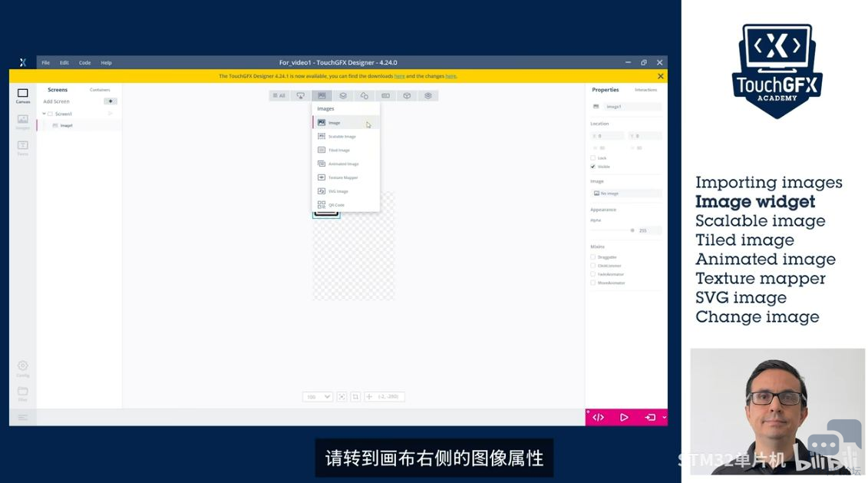This screenshot has width=868, height=483.
Task: Click the Generate Code button
Action: coord(599,417)
